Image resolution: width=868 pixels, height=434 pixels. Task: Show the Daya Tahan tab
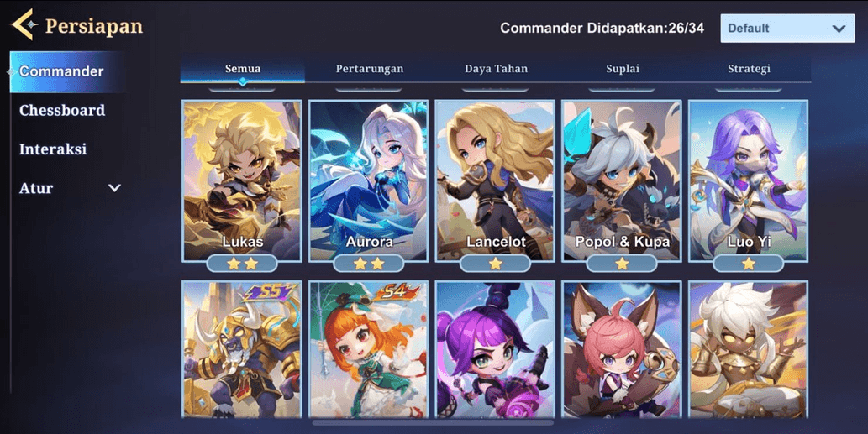click(496, 69)
